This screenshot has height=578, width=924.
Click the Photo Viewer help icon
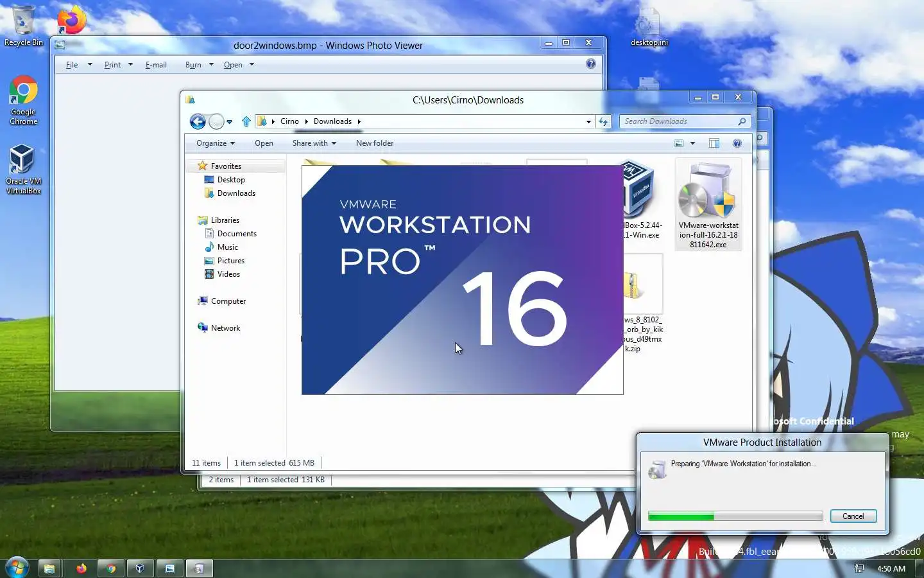coord(591,64)
